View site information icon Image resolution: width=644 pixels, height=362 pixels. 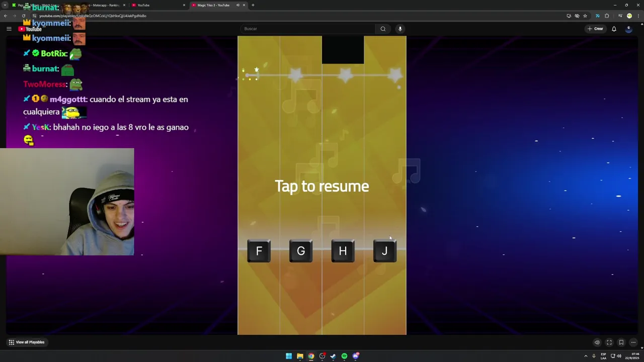click(35, 16)
